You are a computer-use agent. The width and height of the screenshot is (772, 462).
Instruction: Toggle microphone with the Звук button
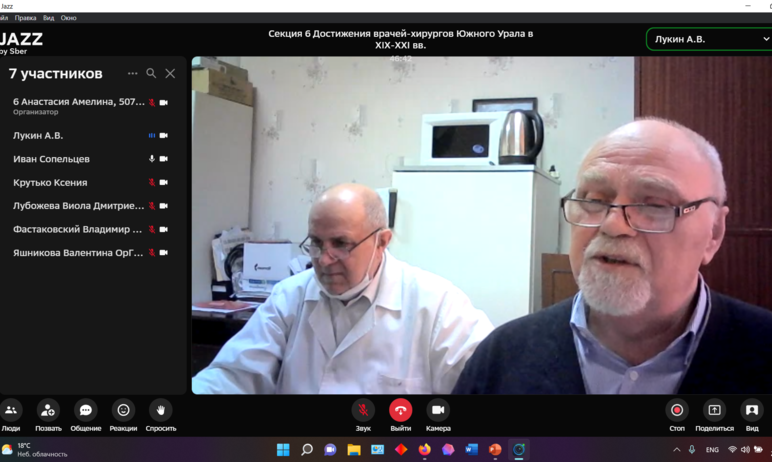pos(363,410)
